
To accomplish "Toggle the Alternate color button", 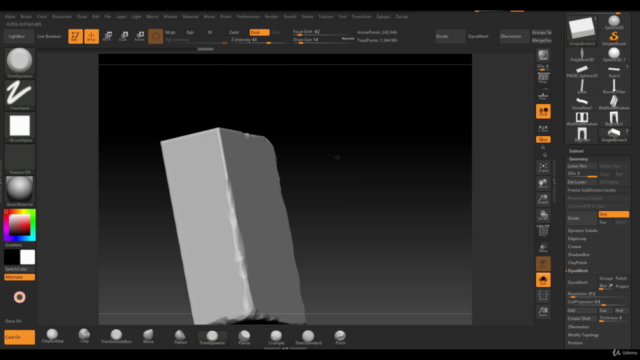I will [x=19, y=277].
